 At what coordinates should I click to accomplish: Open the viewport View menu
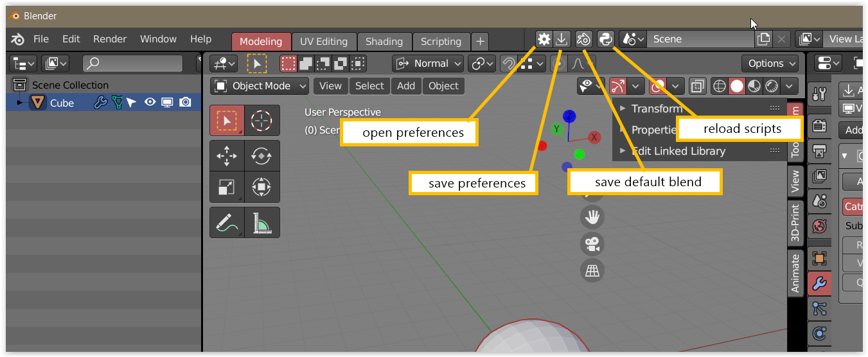click(x=330, y=85)
